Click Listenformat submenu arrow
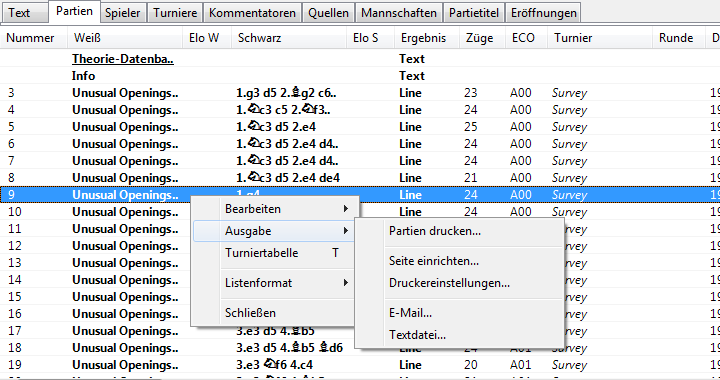 coord(346,283)
